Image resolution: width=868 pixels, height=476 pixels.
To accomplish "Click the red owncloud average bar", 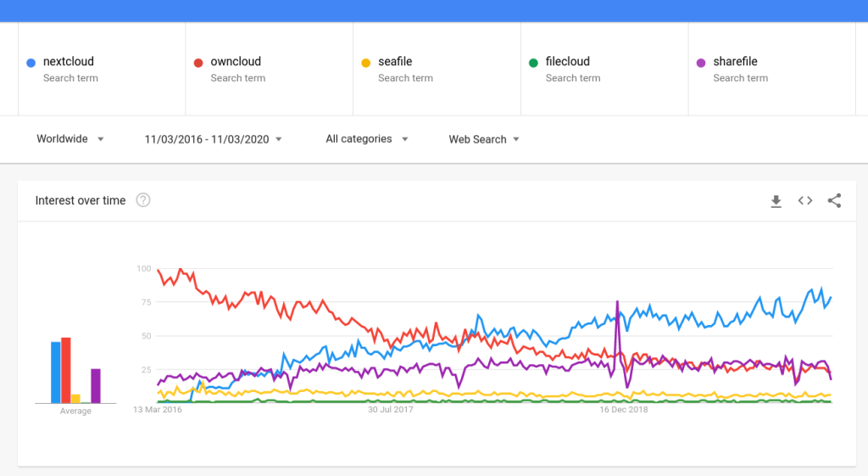I will click(x=66, y=370).
